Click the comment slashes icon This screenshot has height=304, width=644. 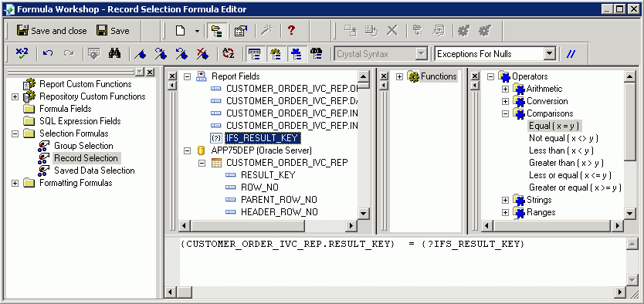click(x=571, y=54)
